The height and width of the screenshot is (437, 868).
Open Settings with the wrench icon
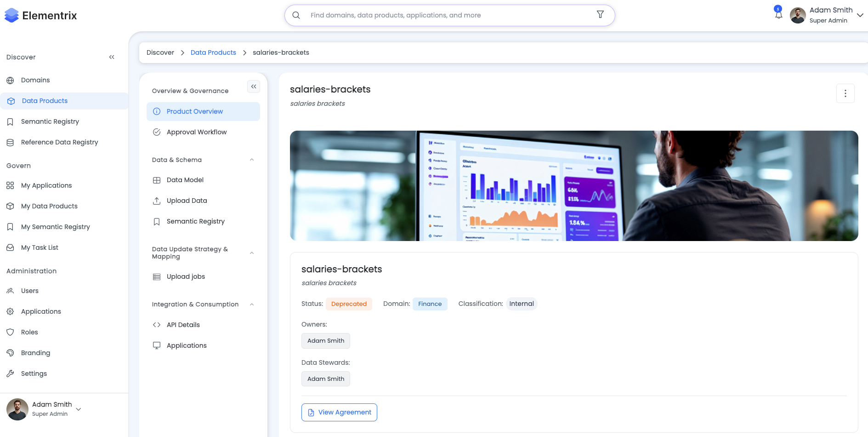(10, 374)
